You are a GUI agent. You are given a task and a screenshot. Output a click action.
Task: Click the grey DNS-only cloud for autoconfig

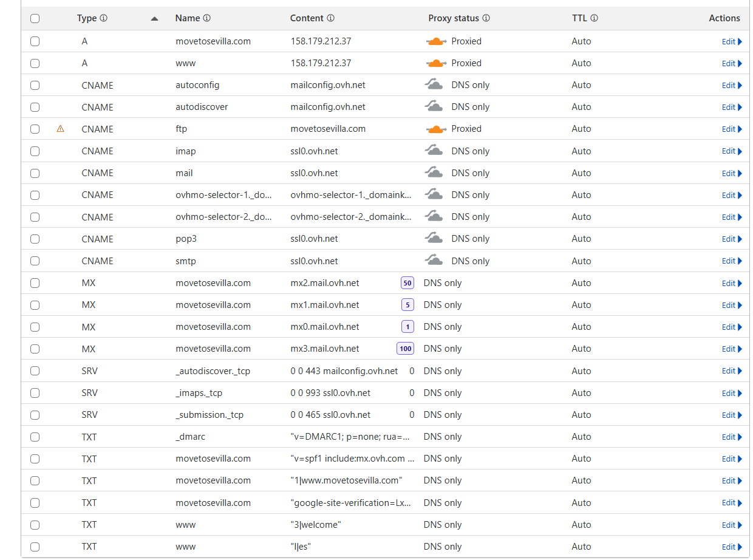[x=434, y=85]
